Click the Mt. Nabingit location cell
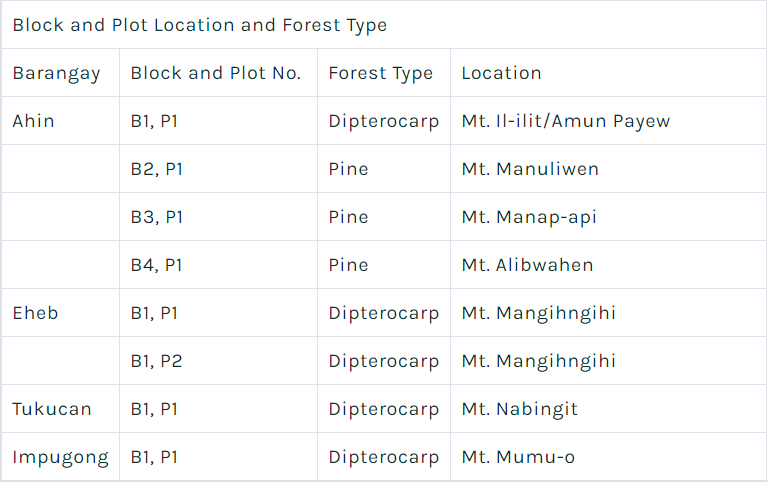 tap(520, 409)
